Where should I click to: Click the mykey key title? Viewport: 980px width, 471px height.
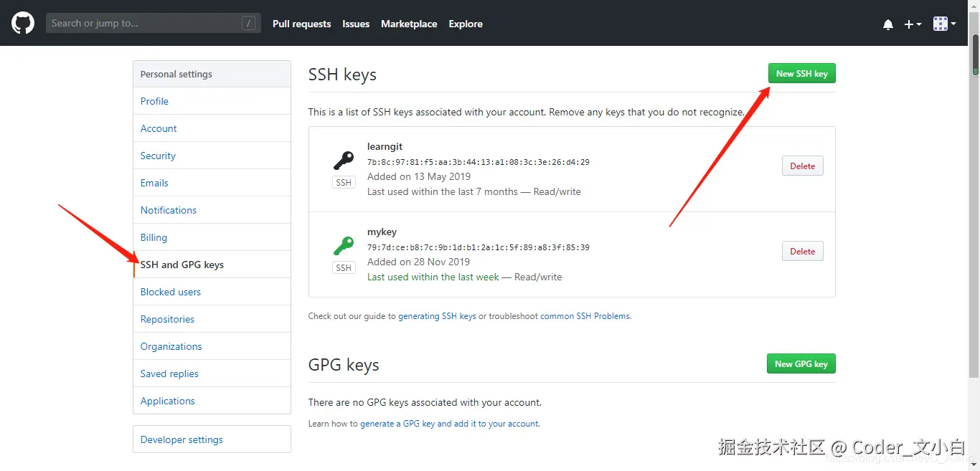pos(382,232)
